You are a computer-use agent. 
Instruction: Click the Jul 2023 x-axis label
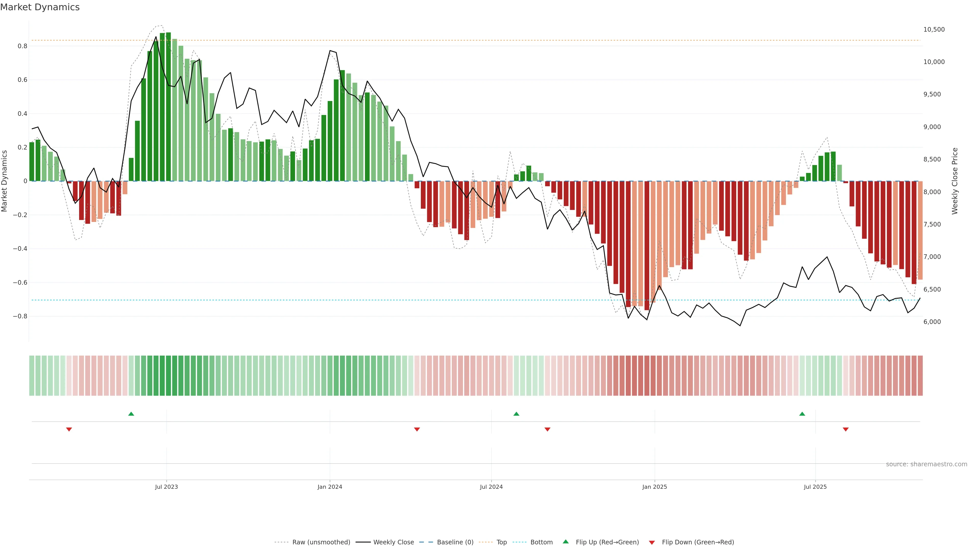166,487
